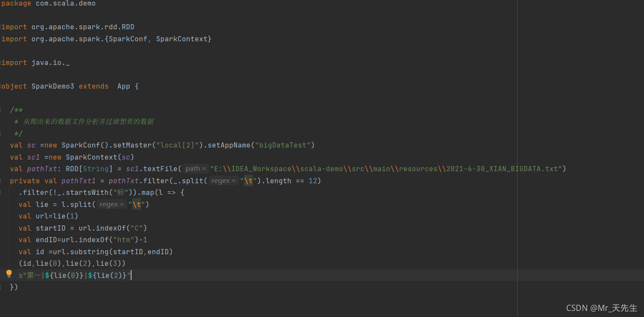Click 'SparkContext' in the val sc1 line
The image size is (644, 317).
pos(92,157)
